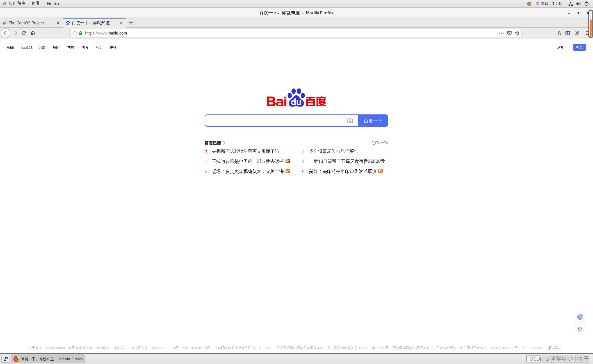
Task: Click the refresh icon next to 换一换
Action: pos(374,143)
